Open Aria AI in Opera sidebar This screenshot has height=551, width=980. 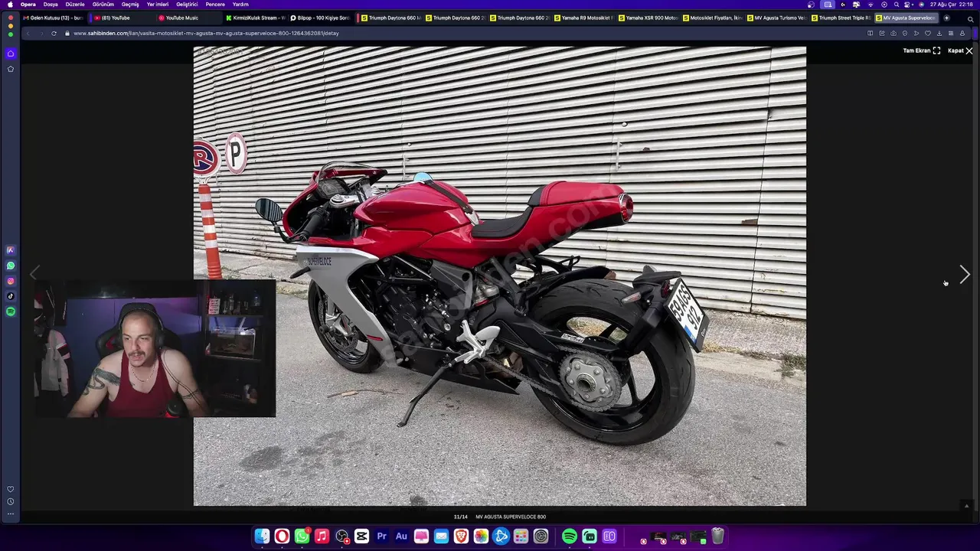click(11, 250)
